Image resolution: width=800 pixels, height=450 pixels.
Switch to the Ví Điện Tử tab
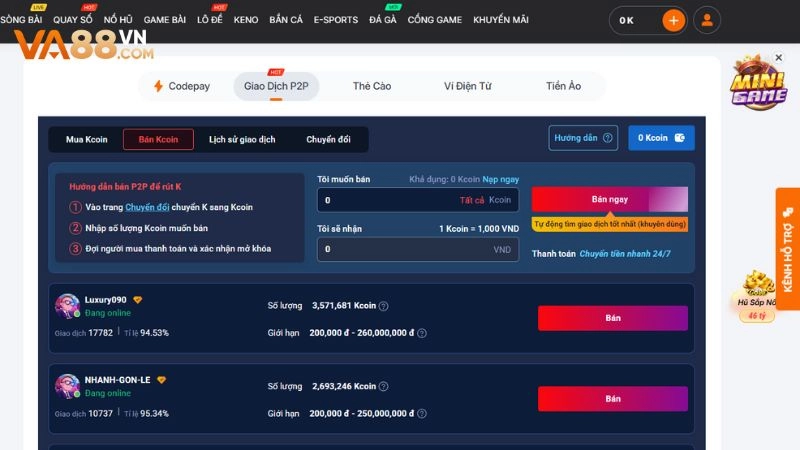[468, 86]
